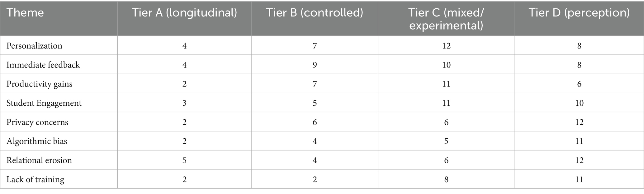
Task: Select Student Engagement Tier D value 10
Action: pyautogui.click(x=579, y=103)
